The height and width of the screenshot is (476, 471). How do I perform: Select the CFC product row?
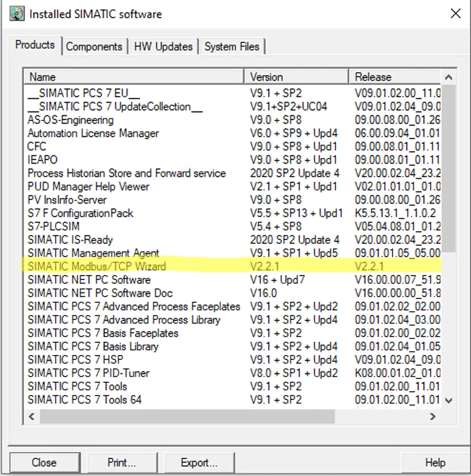point(232,147)
